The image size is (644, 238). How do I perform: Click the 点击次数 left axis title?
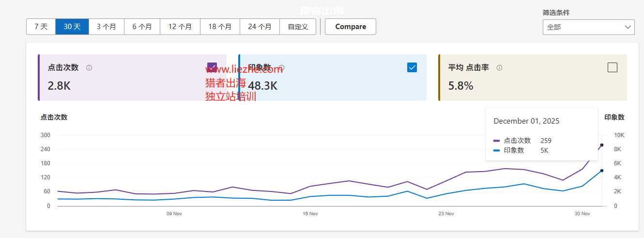point(54,117)
